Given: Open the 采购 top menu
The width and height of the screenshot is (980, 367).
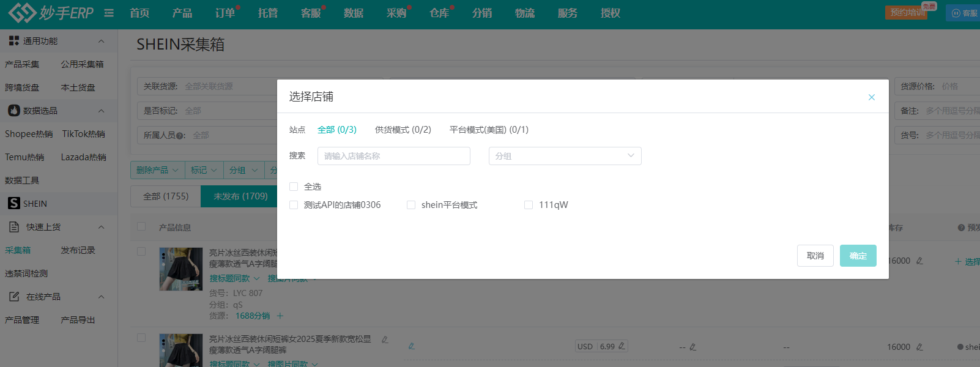Looking at the screenshot, I should pyautogui.click(x=396, y=13).
